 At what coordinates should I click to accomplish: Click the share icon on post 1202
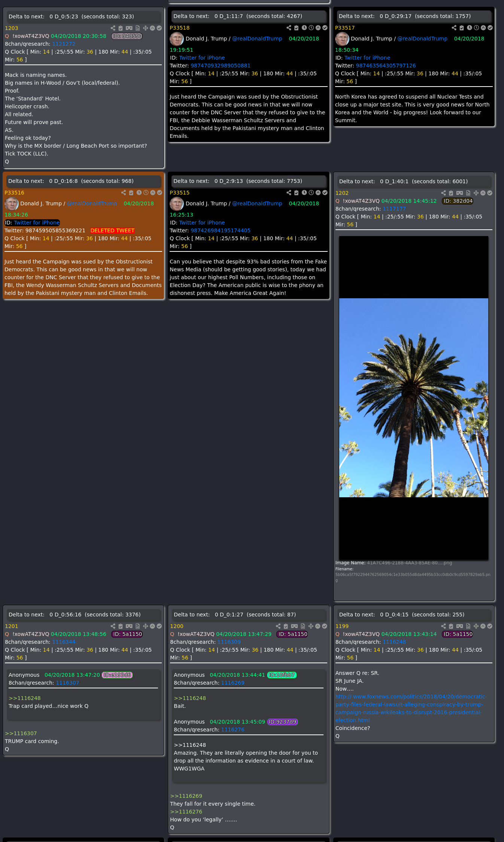pos(443,193)
